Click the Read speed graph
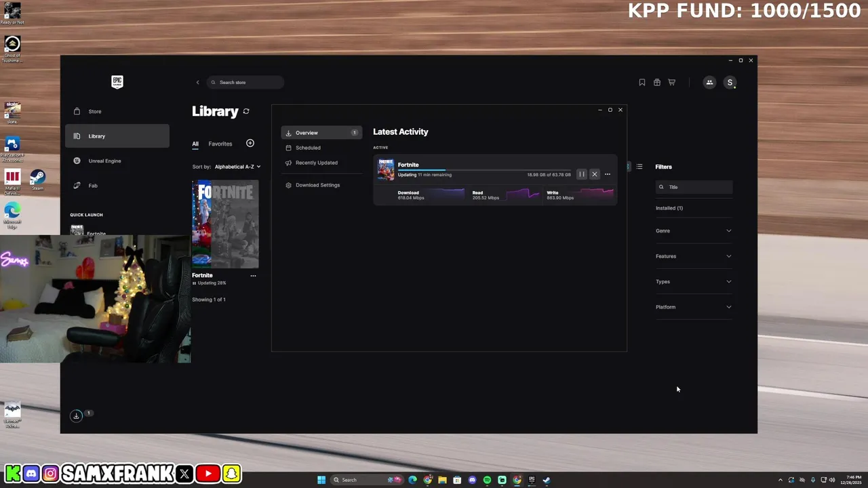This screenshot has width=868, height=488. pos(521,195)
